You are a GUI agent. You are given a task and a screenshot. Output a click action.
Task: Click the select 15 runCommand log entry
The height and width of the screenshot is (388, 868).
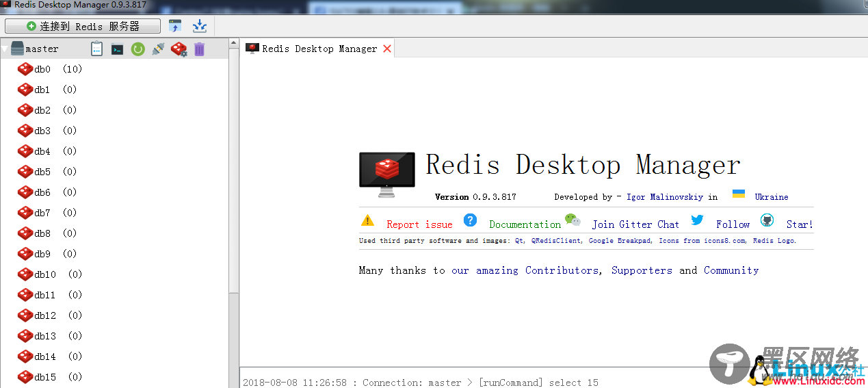click(421, 383)
